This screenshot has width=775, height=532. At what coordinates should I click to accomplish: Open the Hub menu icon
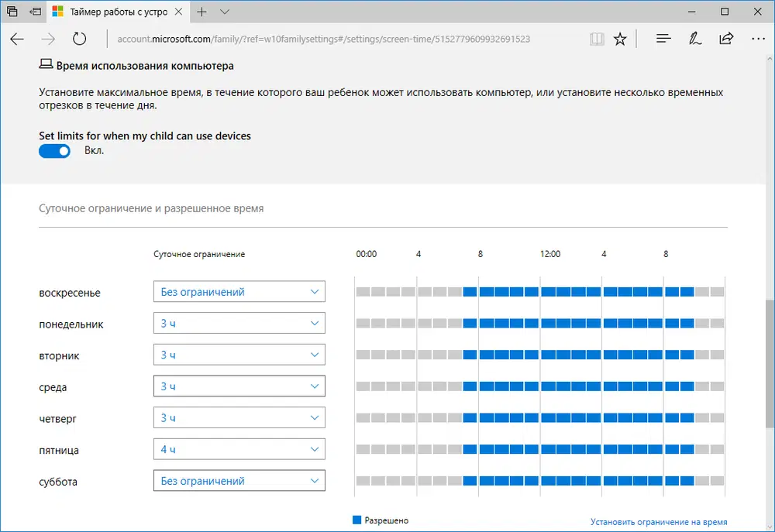[x=663, y=39]
